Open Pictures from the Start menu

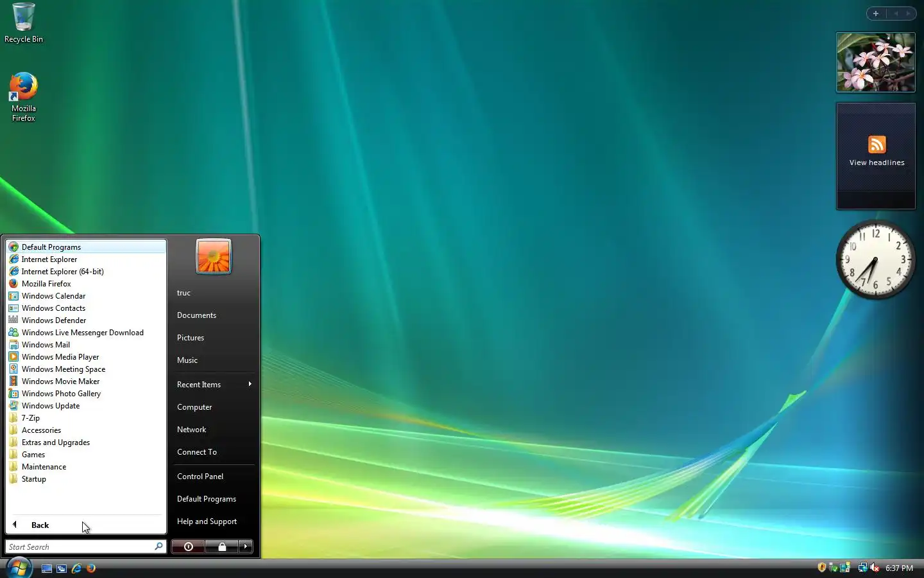(214, 338)
